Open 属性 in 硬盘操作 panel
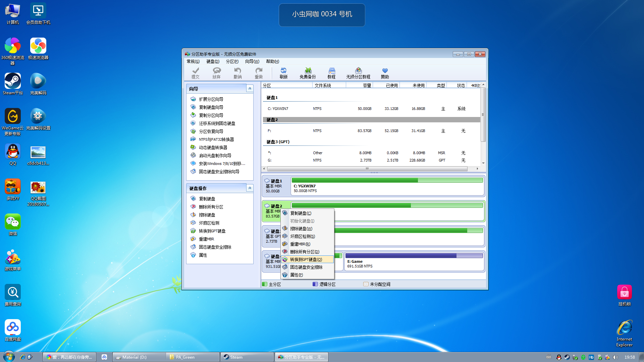The image size is (644, 362). (203, 255)
